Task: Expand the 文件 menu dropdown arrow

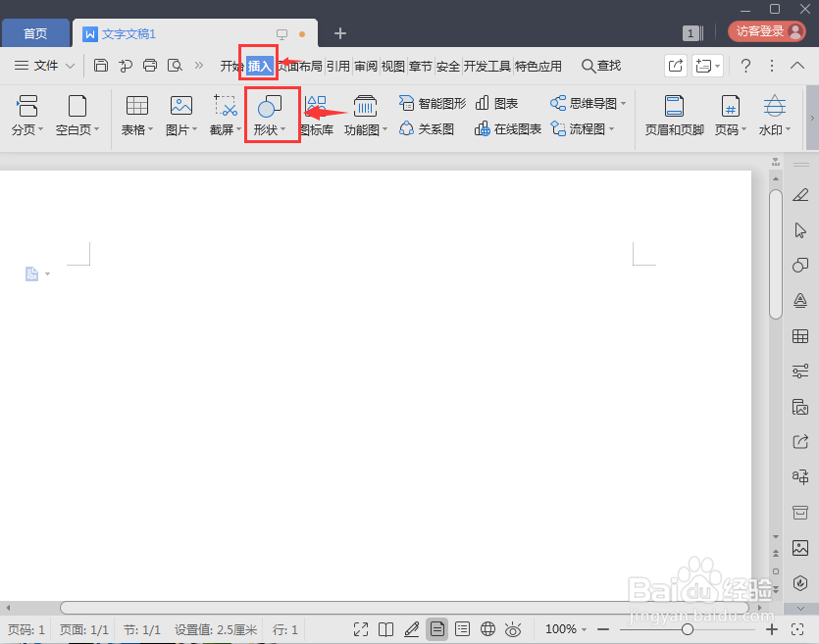Action: coord(70,66)
